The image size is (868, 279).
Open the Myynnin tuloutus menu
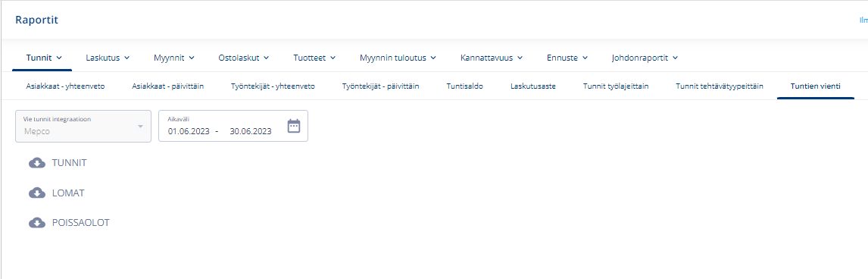(398, 58)
